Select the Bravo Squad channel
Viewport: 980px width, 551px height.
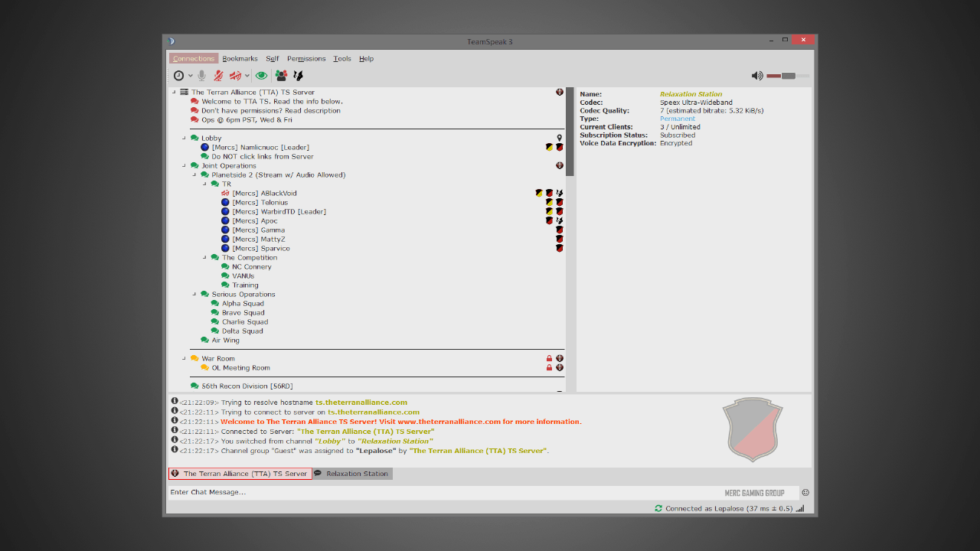point(243,312)
